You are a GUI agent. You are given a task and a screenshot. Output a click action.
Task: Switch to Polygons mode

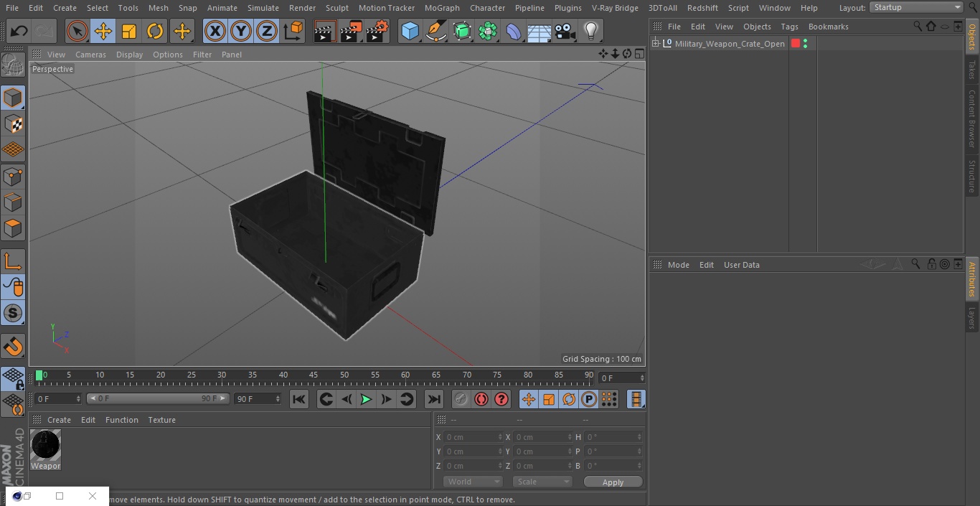click(13, 229)
